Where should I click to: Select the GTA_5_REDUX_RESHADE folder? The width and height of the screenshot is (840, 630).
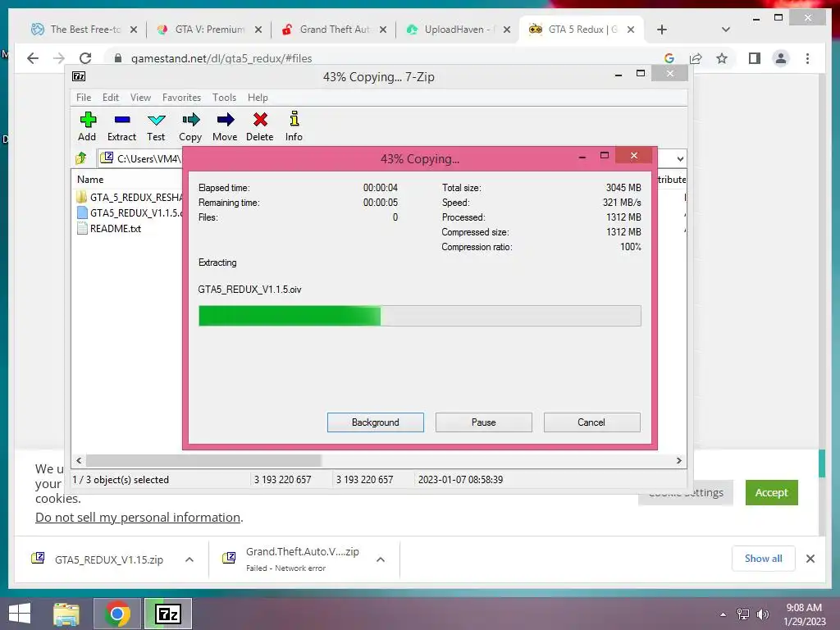[x=129, y=197]
